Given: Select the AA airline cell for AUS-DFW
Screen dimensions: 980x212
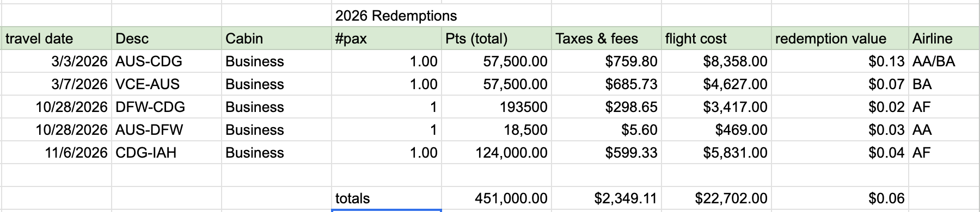Looking at the screenshot, I should 945,130.
